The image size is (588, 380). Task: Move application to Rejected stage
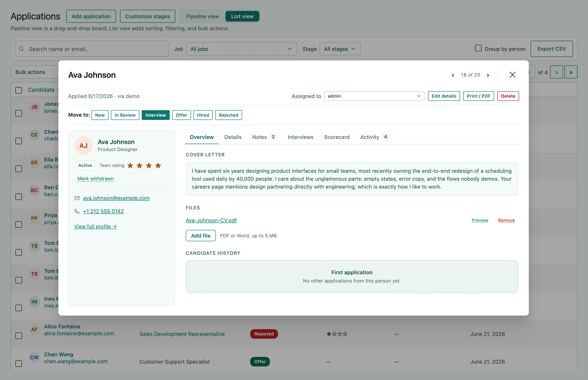229,115
